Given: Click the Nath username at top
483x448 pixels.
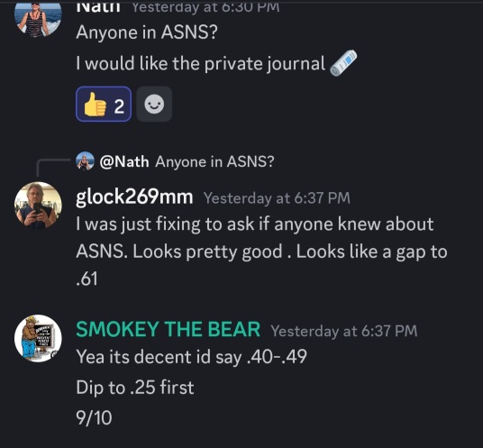Looking at the screenshot, I should click(98, 7).
